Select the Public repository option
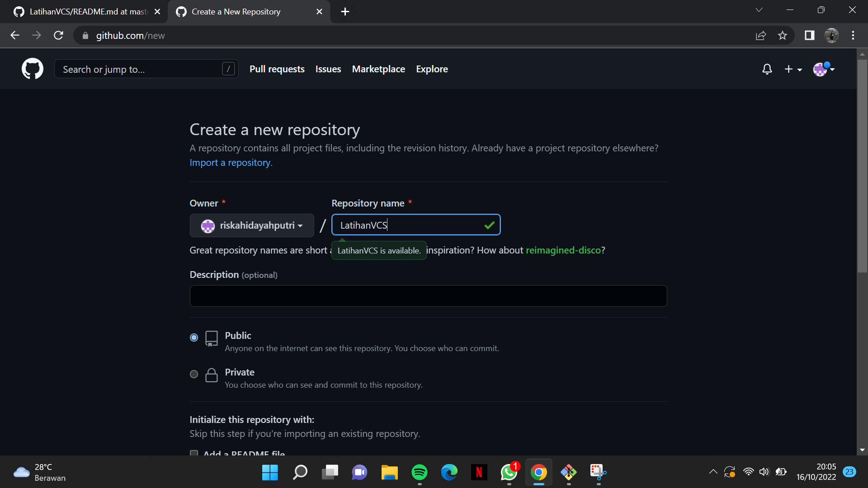 tap(193, 337)
